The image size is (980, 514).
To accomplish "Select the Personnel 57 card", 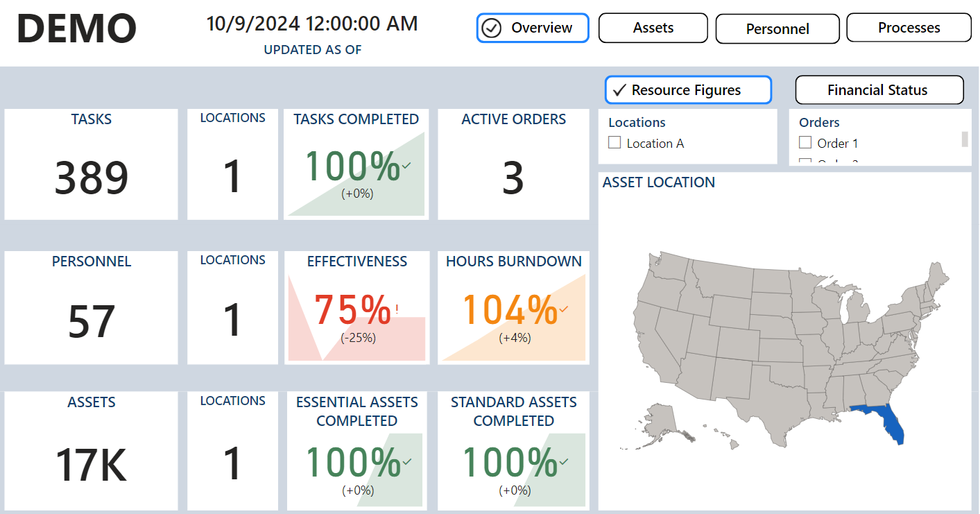I will point(92,307).
